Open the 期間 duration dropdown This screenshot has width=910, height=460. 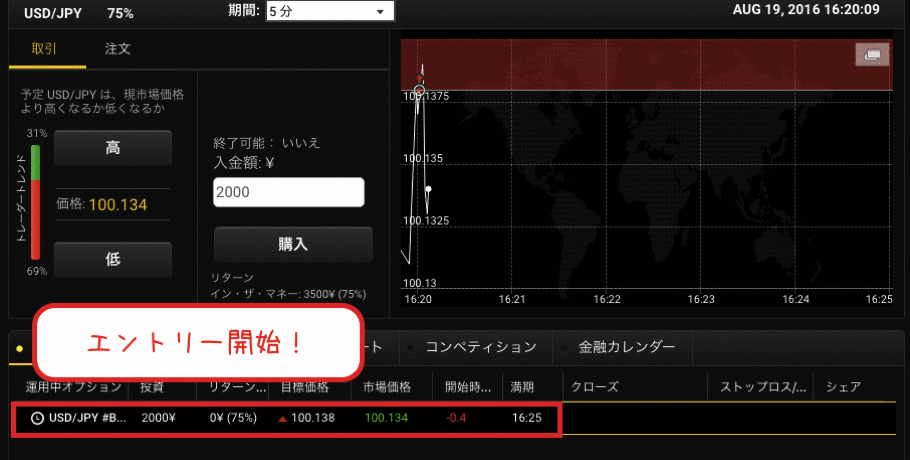point(329,11)
